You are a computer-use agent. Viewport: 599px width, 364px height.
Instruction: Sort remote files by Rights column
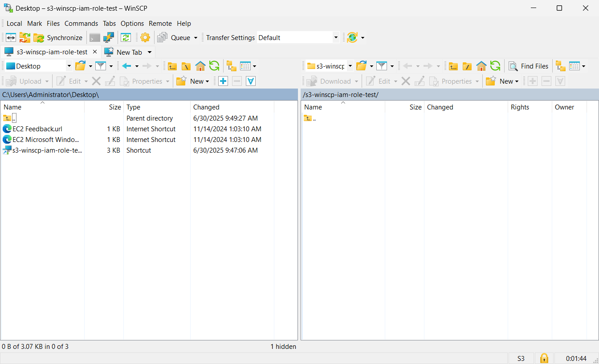[530, 107]
